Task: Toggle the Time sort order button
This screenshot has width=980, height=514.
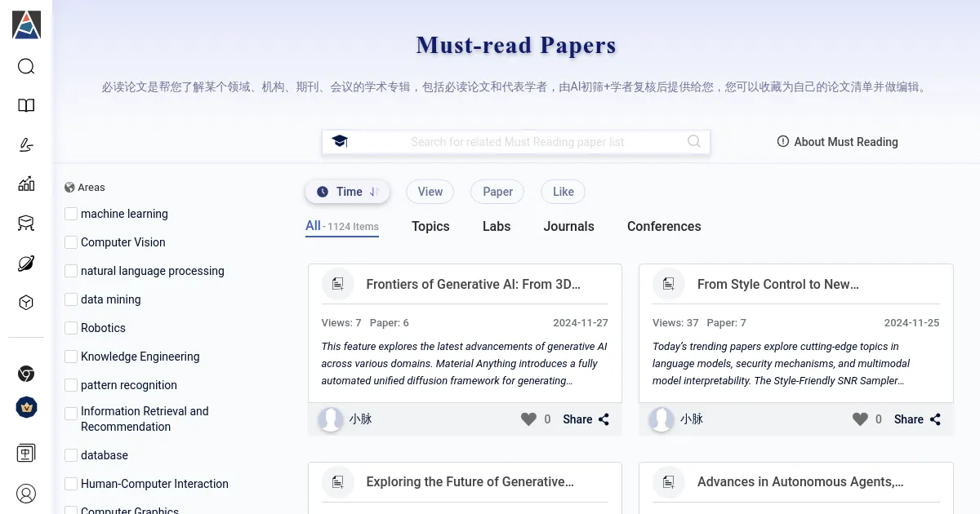Action: 348,192
